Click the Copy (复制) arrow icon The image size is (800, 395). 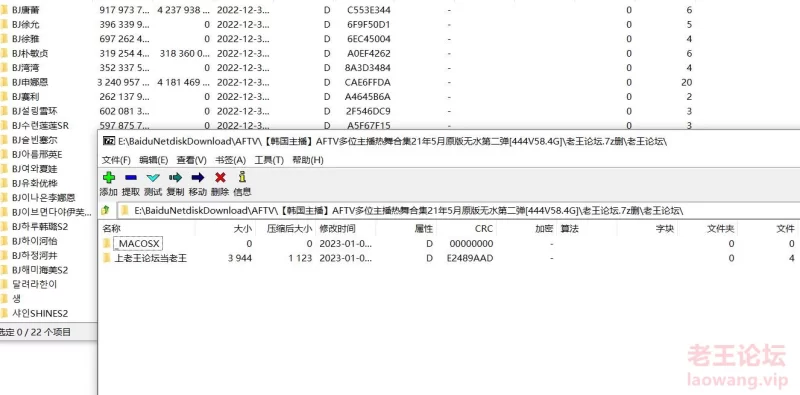click(x=176, y=178)
